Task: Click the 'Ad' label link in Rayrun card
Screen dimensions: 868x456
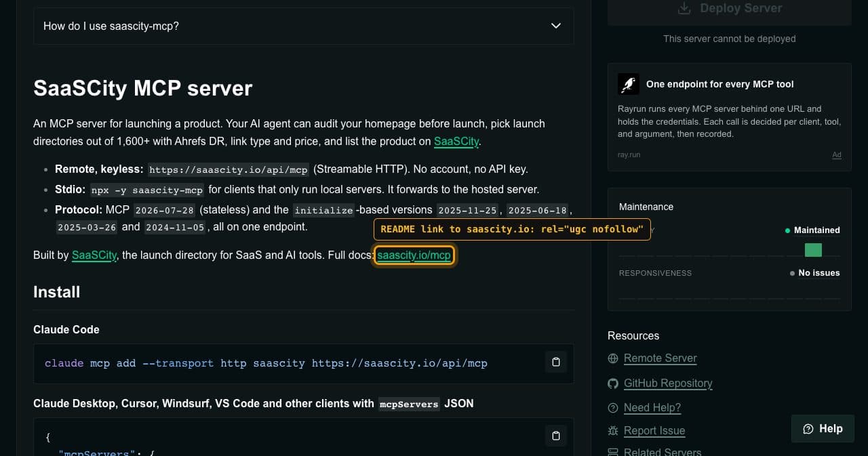Action: pyautogui.click(x=837, y=154)
